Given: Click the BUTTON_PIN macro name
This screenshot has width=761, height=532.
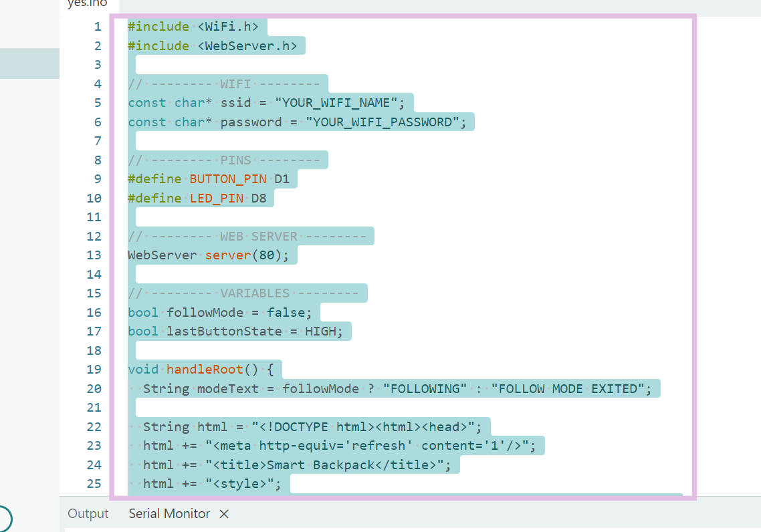Looking at the screenshot, I should coord(227,179).
